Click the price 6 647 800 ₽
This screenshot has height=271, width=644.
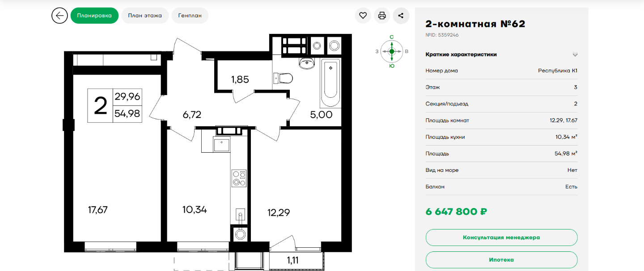[456, 212]
